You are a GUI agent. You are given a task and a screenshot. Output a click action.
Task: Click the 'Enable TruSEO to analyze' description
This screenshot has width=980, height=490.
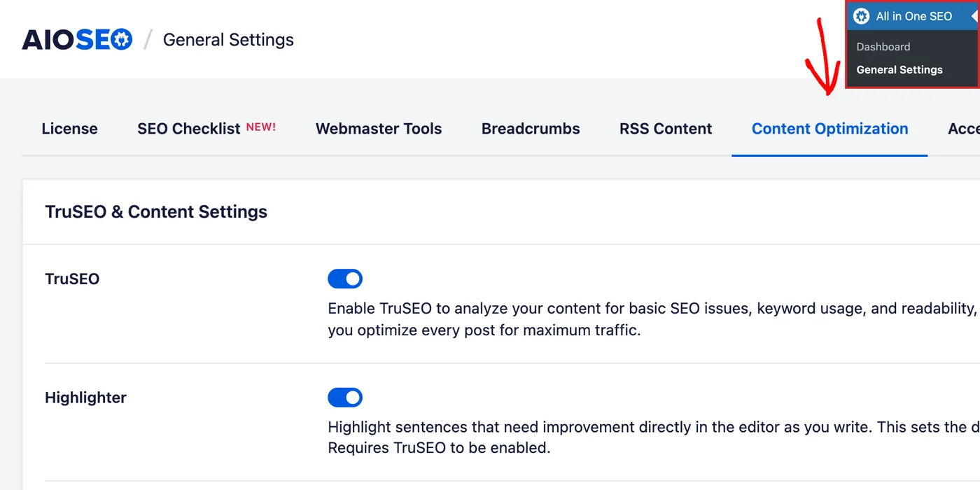[x=652, y=319]
